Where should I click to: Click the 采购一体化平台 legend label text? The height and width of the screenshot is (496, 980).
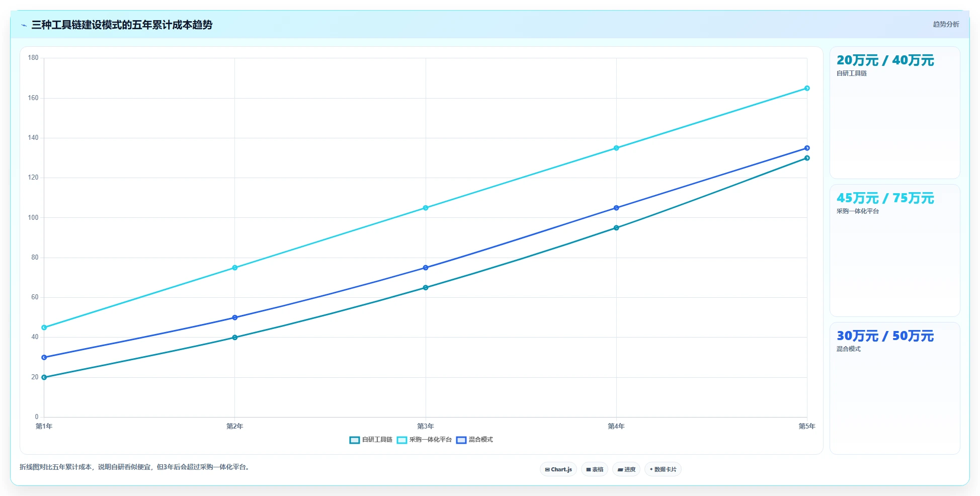(431, 440)
